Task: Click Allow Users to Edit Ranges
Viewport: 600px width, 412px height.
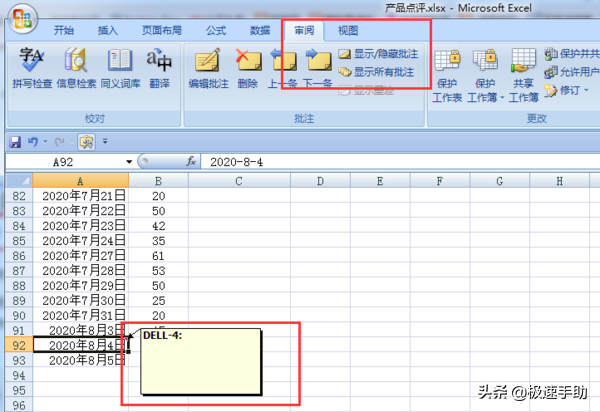Action: [x=572, y=72]
